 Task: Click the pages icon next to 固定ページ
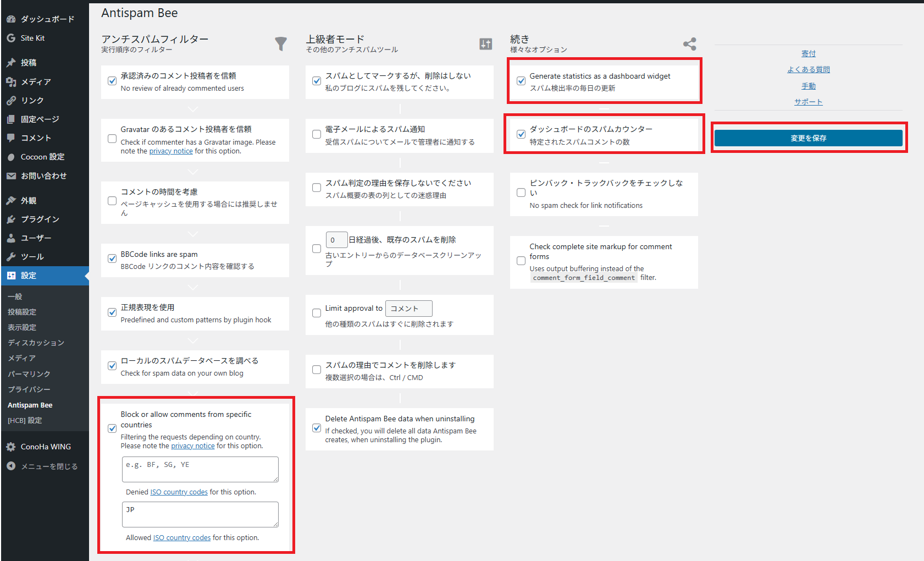(11, 119)
